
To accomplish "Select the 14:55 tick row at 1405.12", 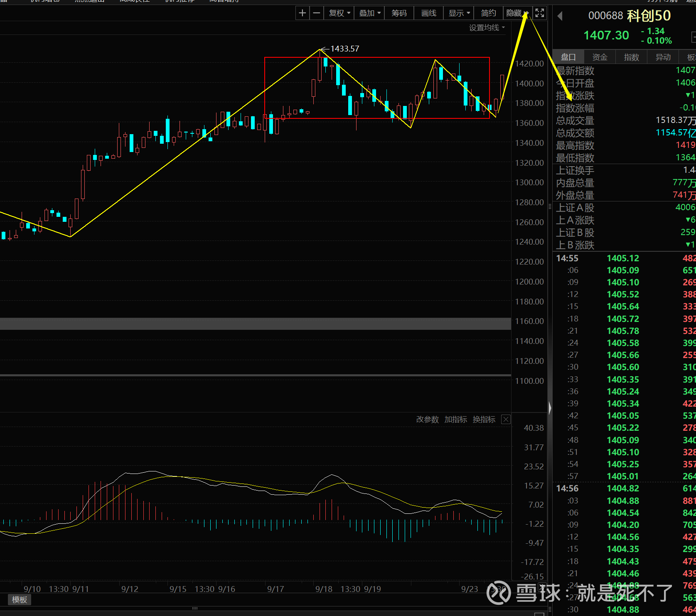I will click(624, 258).
